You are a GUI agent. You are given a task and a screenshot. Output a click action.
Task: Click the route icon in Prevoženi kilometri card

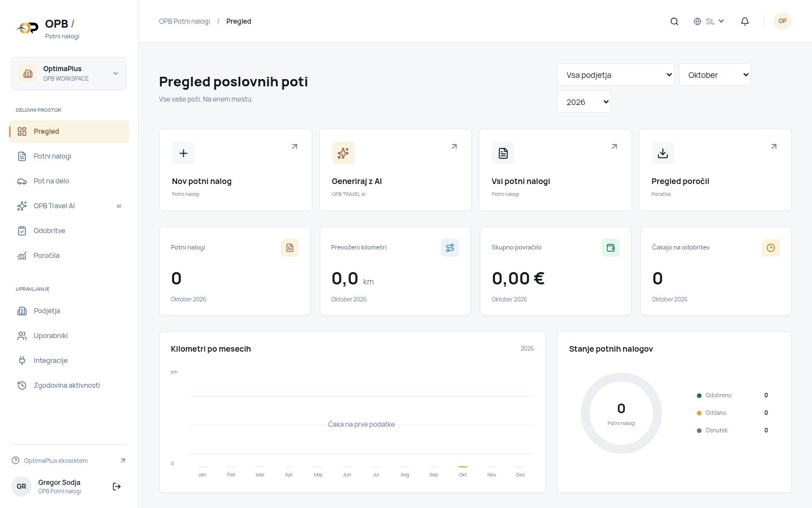click(x=450, y=248)
